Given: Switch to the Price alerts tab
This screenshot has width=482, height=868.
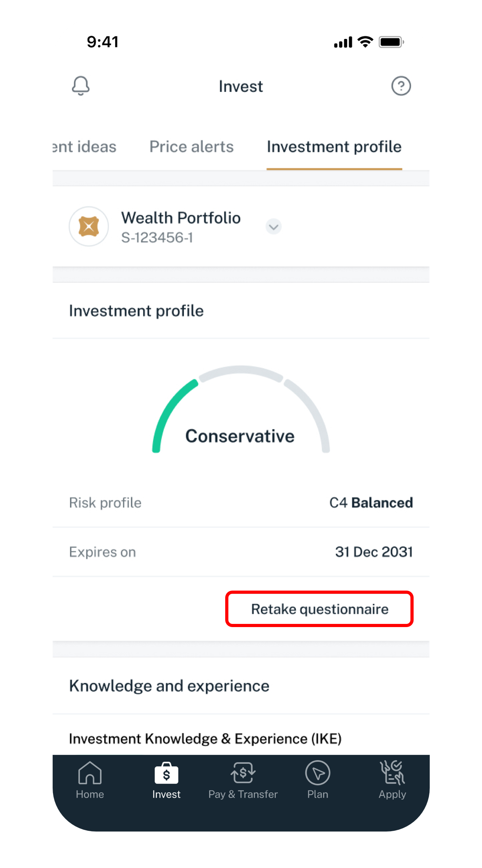Looking at the screenshot, I should tap(192, 147).
